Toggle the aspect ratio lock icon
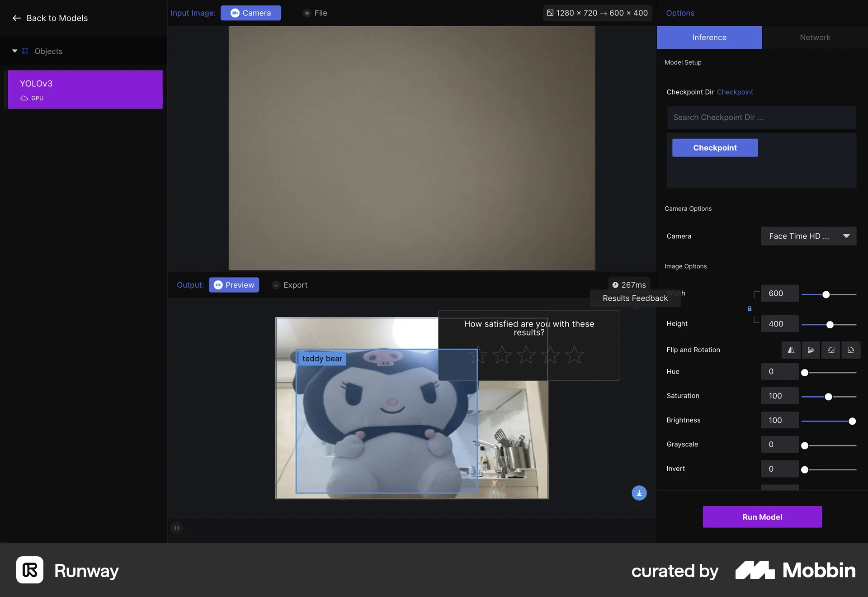Image resolution: width=868 pixels, height=597 pixels. [749, 309]
